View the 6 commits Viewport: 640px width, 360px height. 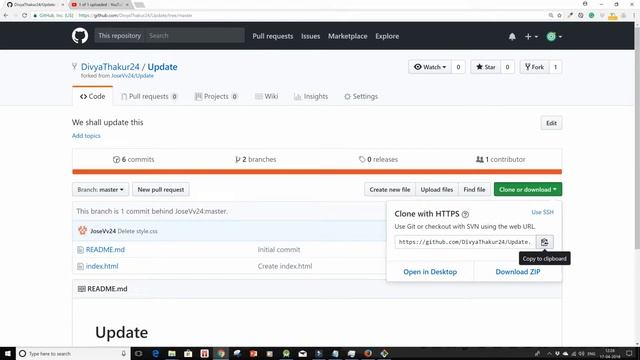point(133,160)
